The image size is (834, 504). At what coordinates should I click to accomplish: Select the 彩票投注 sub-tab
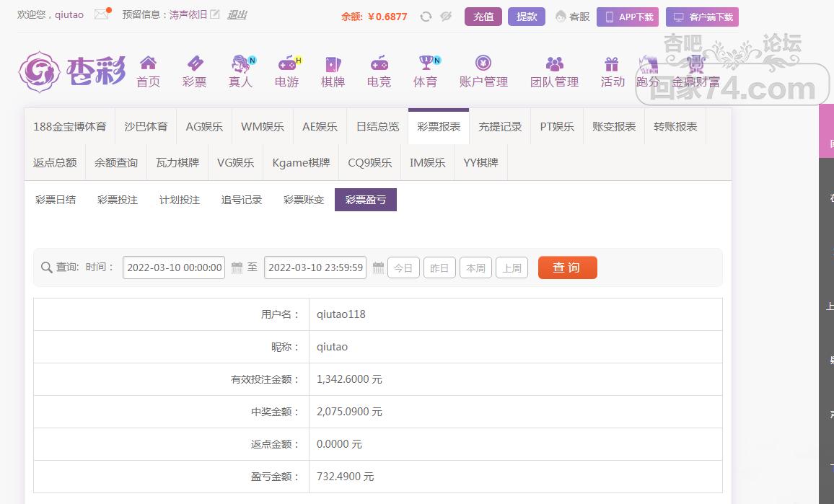118,200
